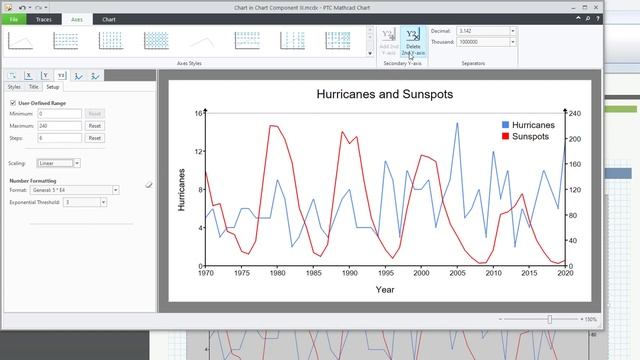Select the X axis icon in left panel
This screenshot has width=640, height=360.
click(29, 76)
